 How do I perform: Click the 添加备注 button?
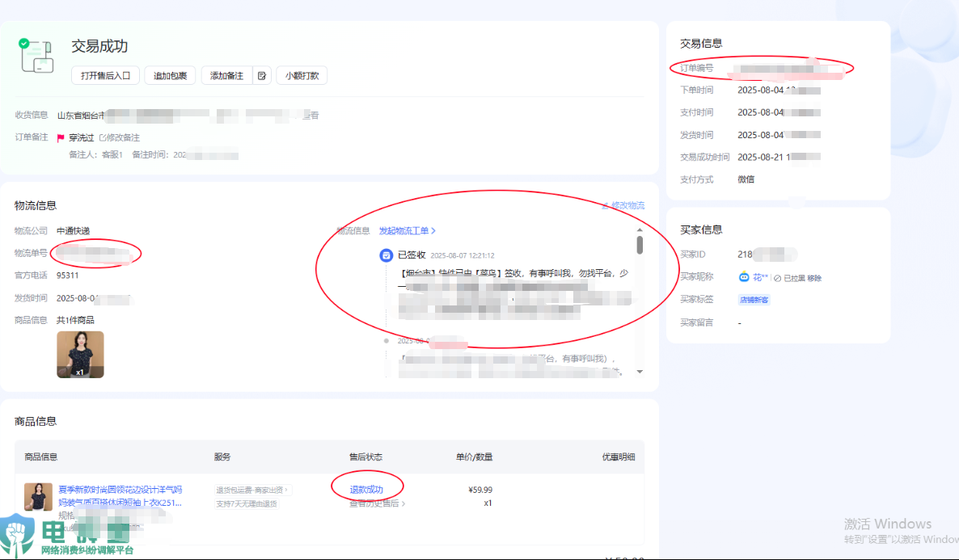[x=227, y=76]
